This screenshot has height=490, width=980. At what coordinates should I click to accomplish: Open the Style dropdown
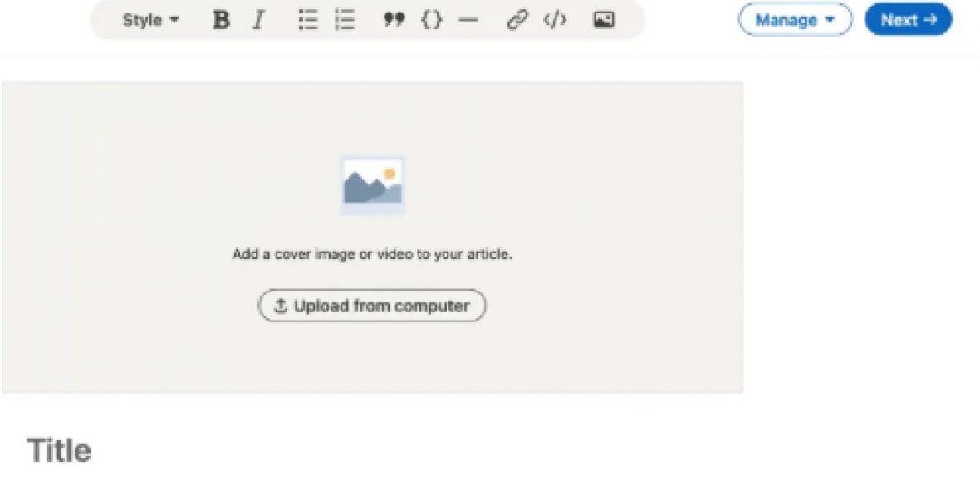(x=150, y=20)
